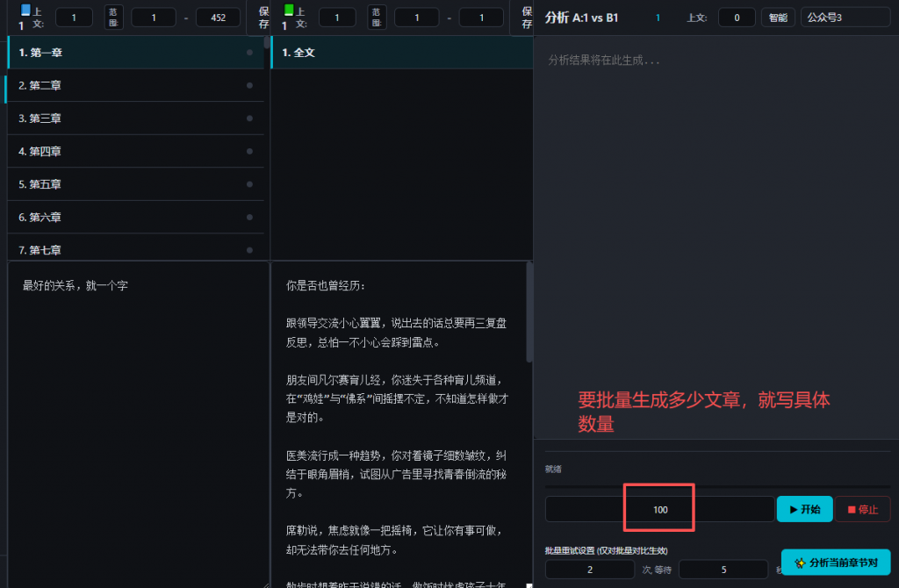Click the 保存 save button left of the green book
899x588 pixels.
tap(264, 18)
